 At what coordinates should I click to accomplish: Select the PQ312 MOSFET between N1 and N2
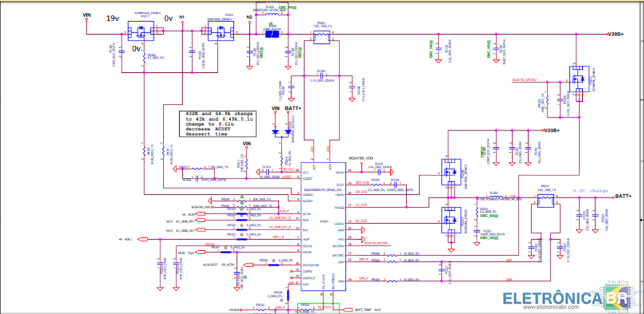[223, 32]
